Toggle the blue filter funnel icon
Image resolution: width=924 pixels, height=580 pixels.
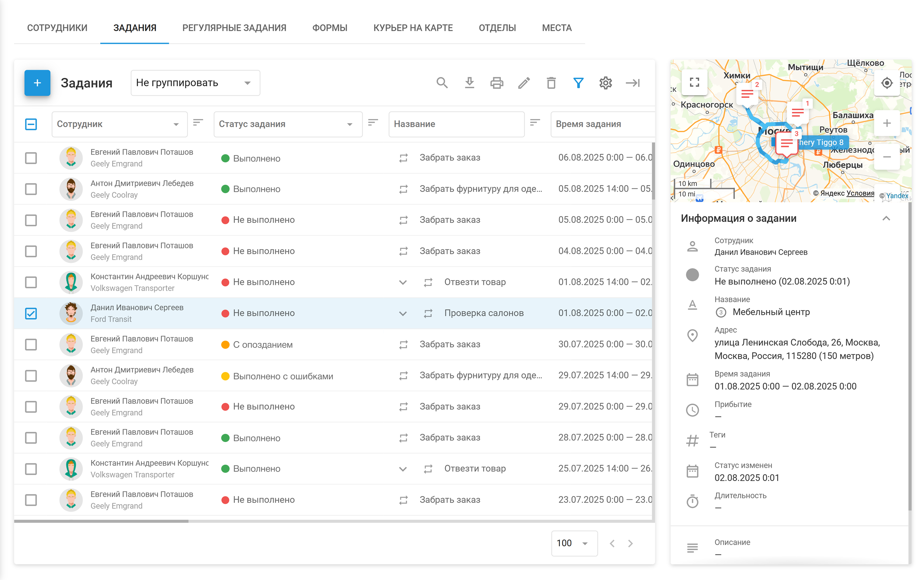pyautogui.click(x=578, y=83)
